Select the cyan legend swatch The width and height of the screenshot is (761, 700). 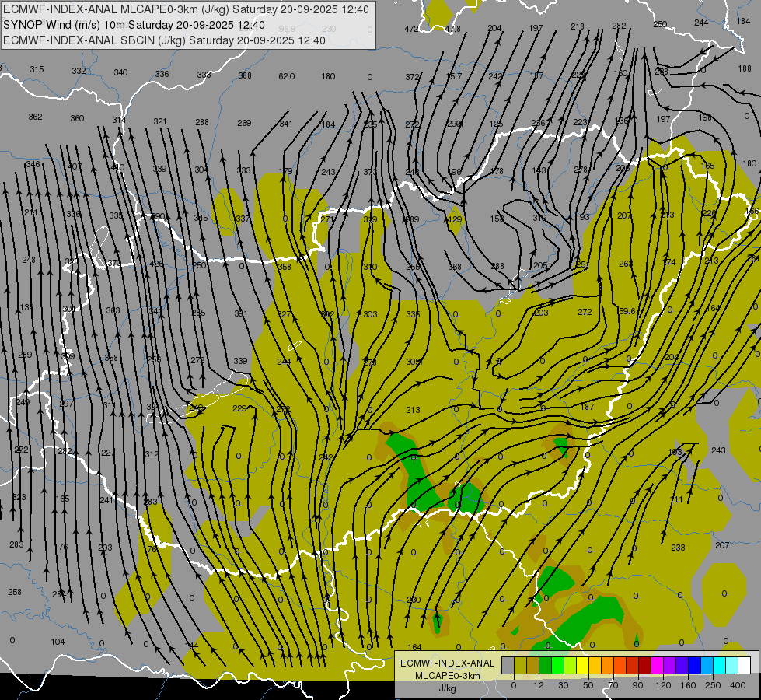click(719, 665)
